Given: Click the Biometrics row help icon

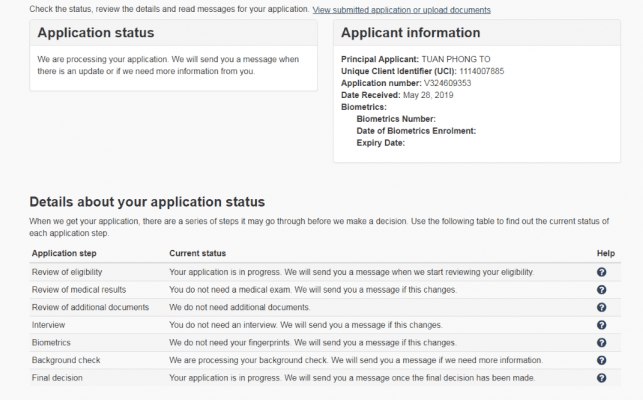Looking at the screenshot, I should point(601,342).
